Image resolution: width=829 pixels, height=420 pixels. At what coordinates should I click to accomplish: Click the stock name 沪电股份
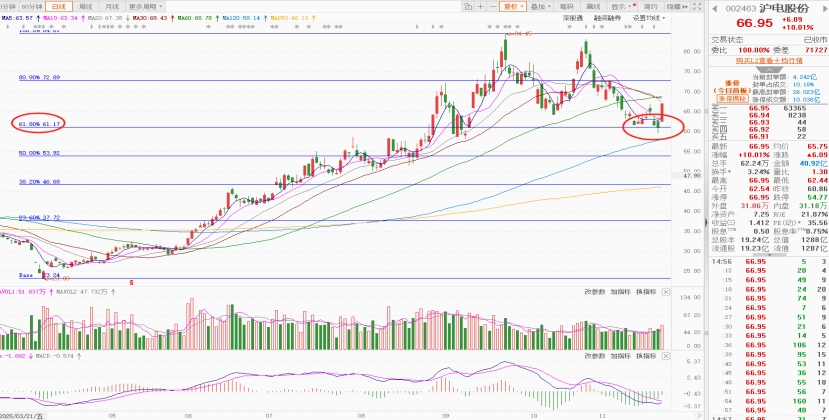point(785,8)
